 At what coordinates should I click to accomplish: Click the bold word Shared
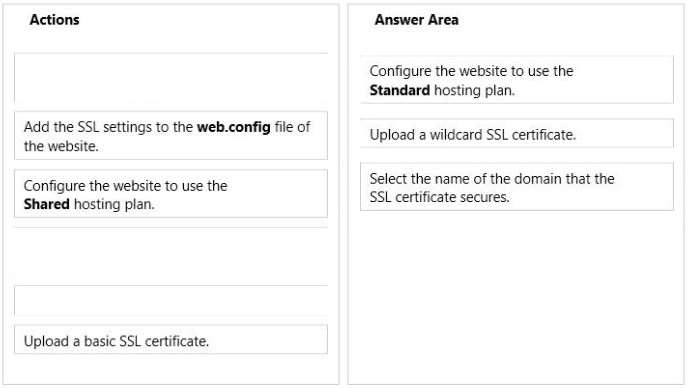coord(47,204)
